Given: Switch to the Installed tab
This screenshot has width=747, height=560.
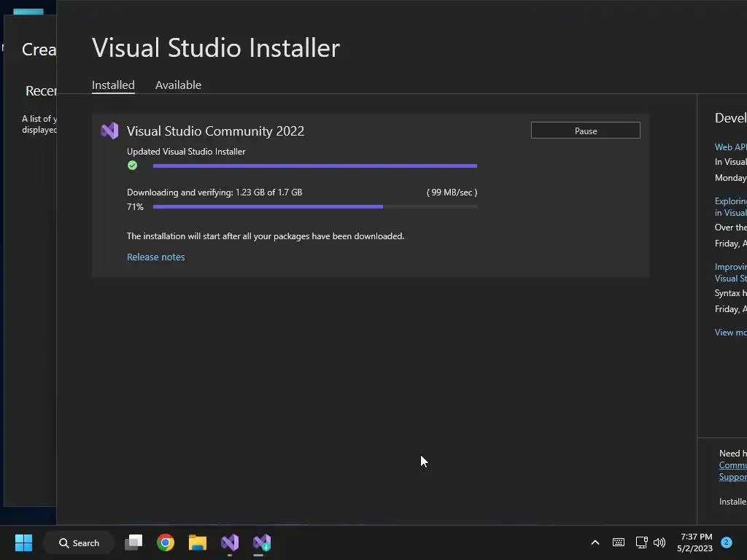Looking at the screenshot, I should [113, 85].
